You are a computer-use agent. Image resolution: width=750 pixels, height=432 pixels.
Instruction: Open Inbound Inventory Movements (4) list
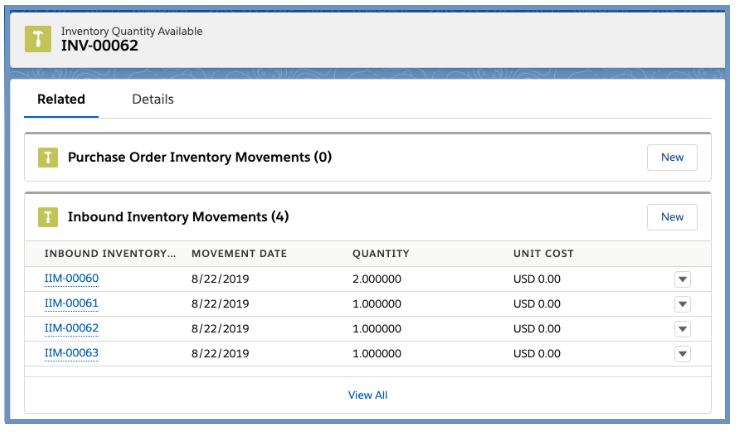click(x=178, y=217)
